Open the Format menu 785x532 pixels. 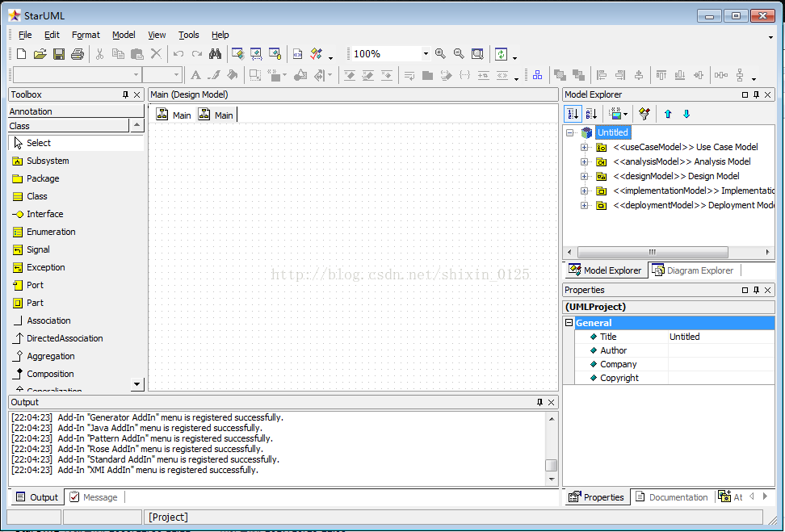click(86, 35)
